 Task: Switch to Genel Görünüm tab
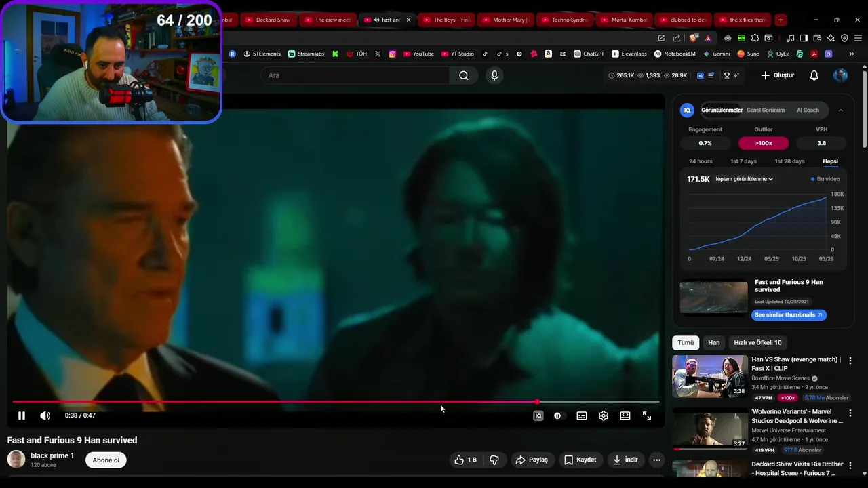coord(766,110)
